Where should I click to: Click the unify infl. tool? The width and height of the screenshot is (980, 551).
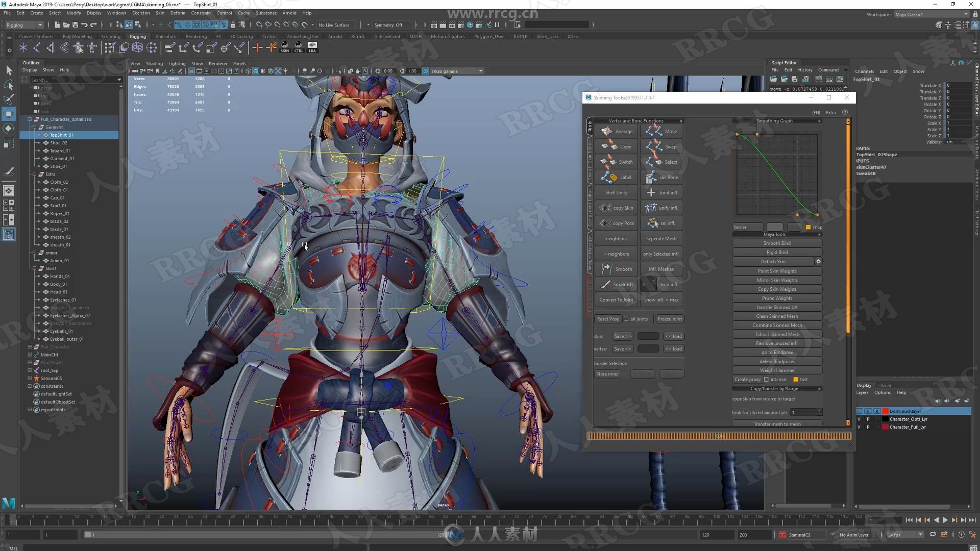click(x=661, y=208)
